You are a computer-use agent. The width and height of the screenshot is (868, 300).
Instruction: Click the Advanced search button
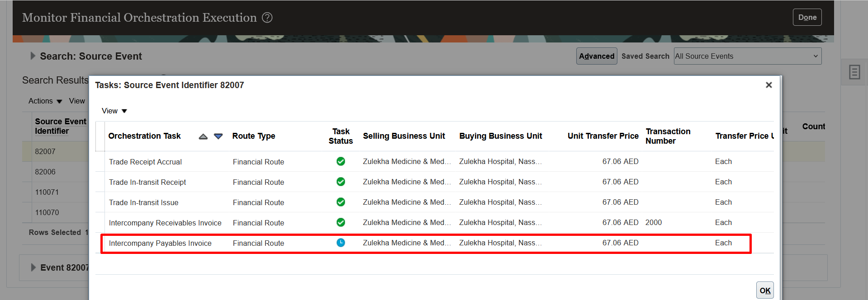[597, 56]
